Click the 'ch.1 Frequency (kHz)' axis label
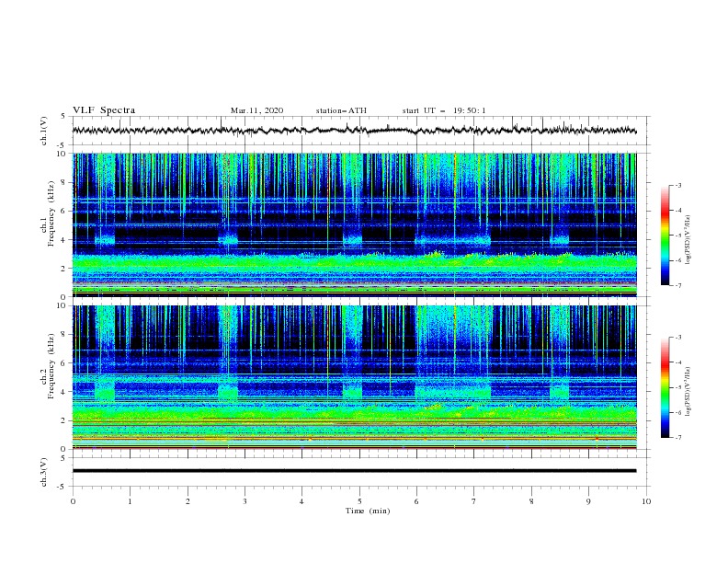Image resolution: width=728 pixels, height=563 pixels. coord(48,212)
